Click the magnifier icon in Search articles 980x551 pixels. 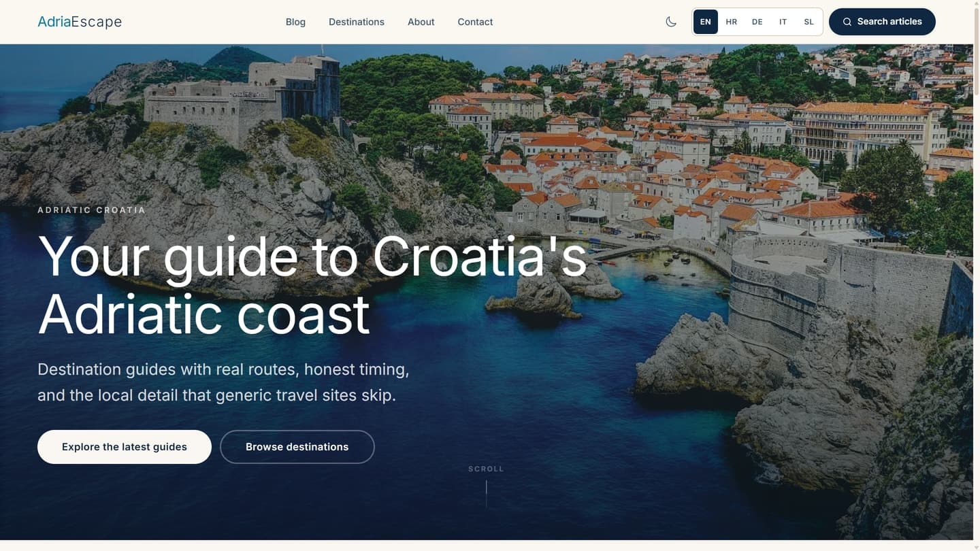coord(847,22)
